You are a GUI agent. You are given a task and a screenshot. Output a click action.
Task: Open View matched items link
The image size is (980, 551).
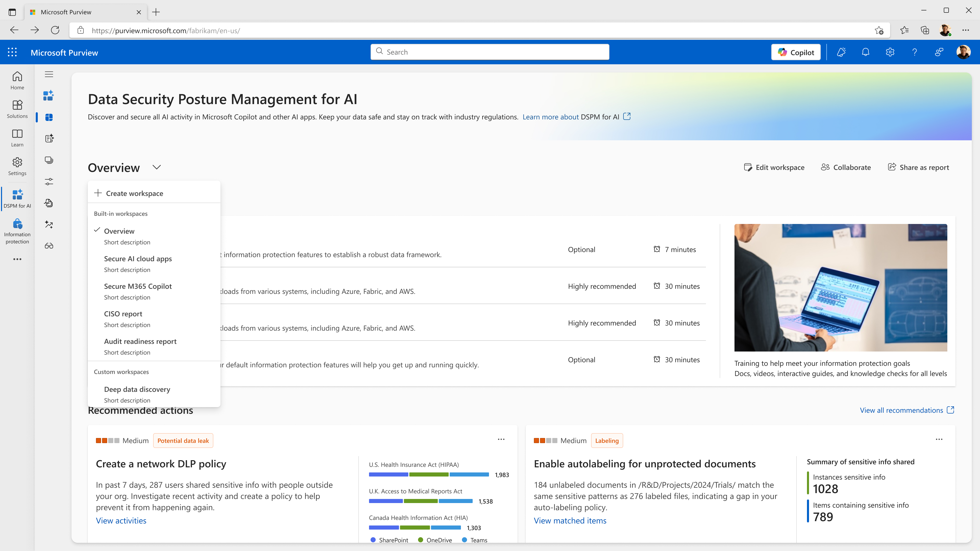pos(570,521)
